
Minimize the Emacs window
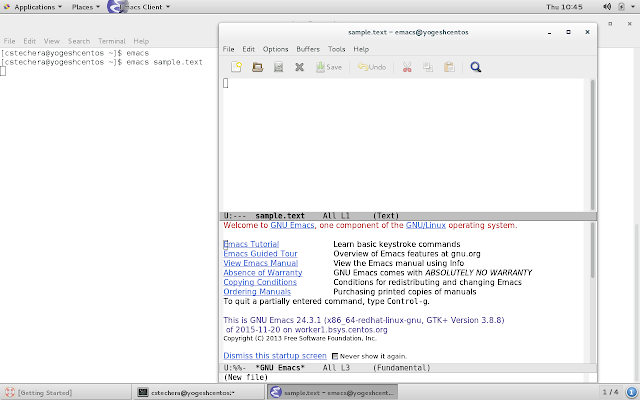click(549, 32)
